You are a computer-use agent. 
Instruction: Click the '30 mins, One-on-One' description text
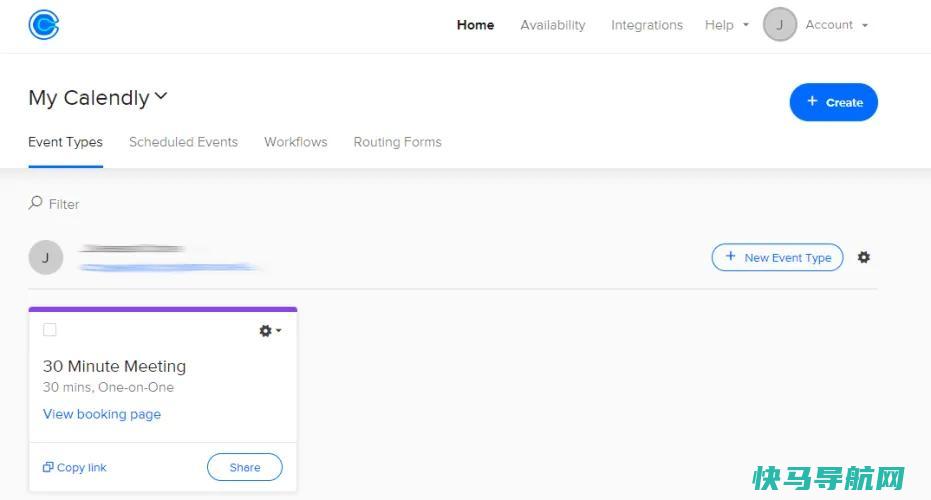(x=108, y=387)
